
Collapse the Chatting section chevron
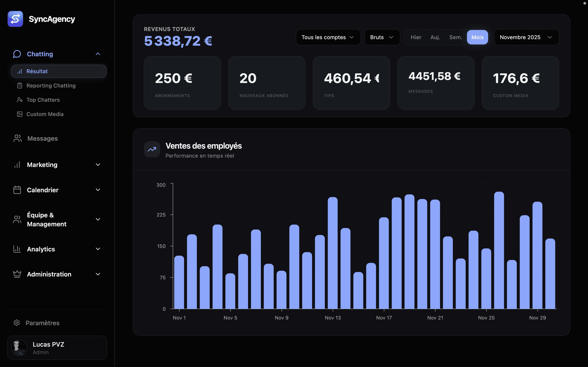tap(98, 54)
